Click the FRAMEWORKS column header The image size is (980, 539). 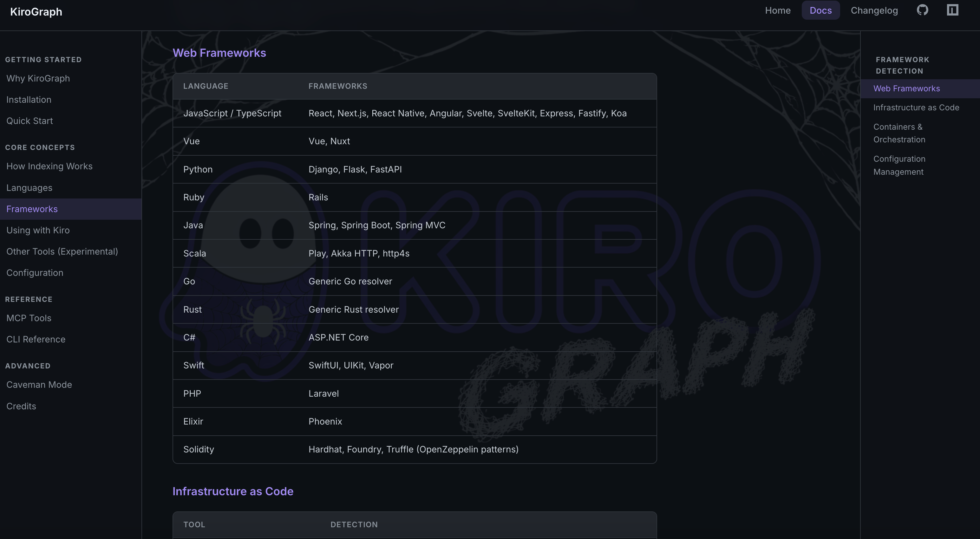click(338, 86)
